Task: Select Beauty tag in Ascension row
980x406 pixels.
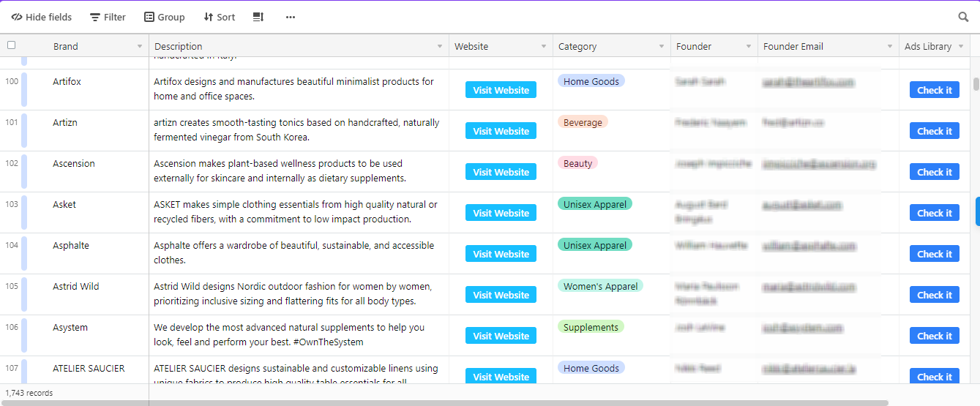Action: click(x=577, y=163)
